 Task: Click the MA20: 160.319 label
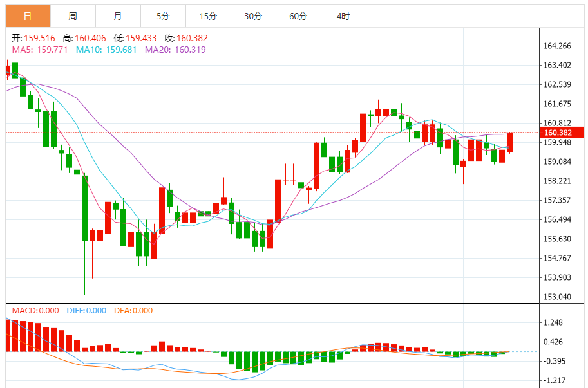(176, 50)
